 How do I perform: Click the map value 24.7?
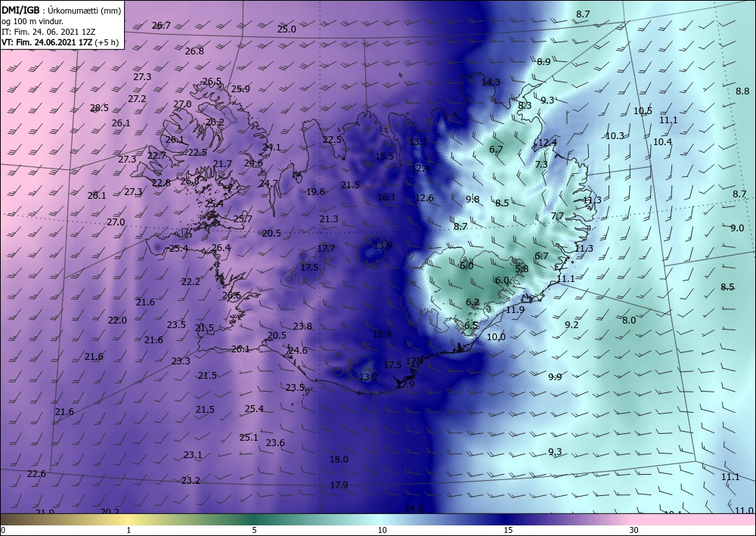click(x=268, y=183)
